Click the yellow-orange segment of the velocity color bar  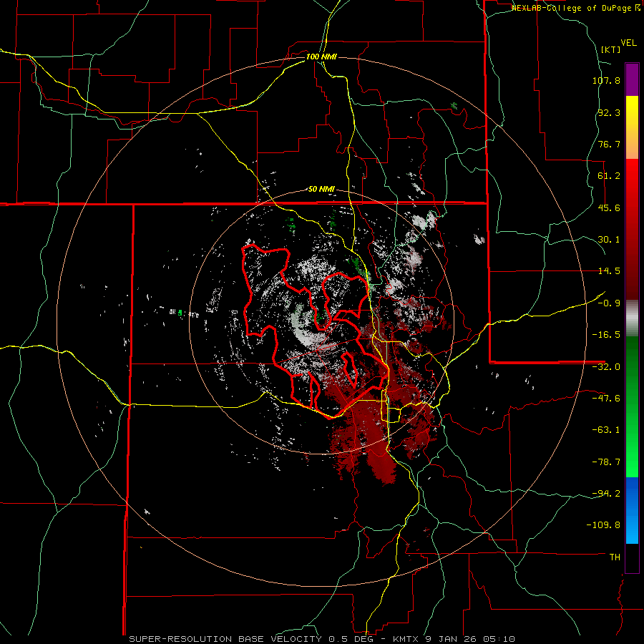tap(632, 127)
